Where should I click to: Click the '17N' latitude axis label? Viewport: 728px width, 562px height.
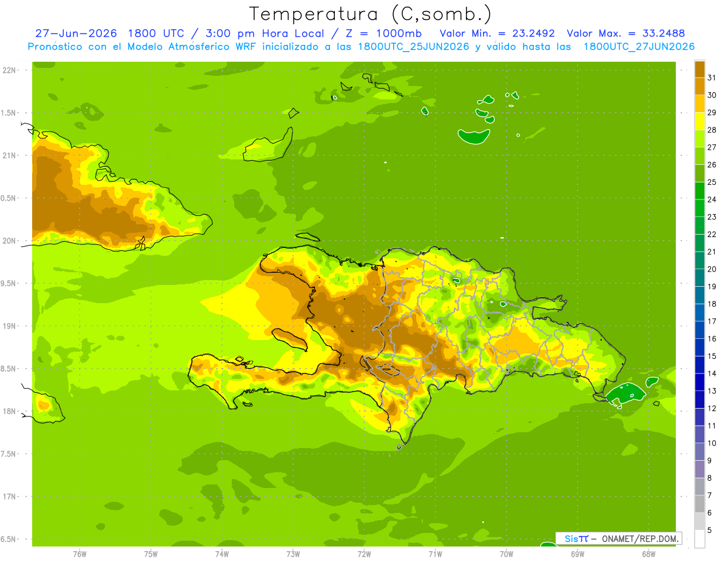click(x=9, y=497)
